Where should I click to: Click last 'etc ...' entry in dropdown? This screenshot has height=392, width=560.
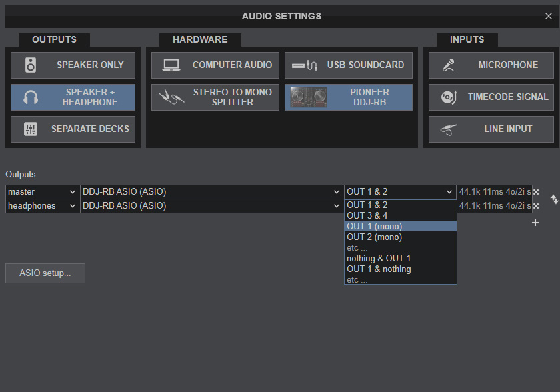(x=401, y=279)
